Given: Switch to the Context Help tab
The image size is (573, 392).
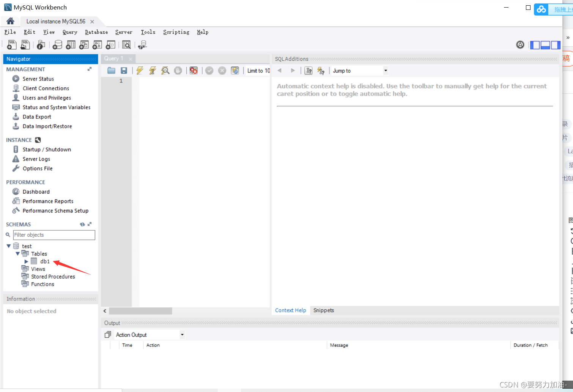Looking at the screenshot, I should 291,310.
